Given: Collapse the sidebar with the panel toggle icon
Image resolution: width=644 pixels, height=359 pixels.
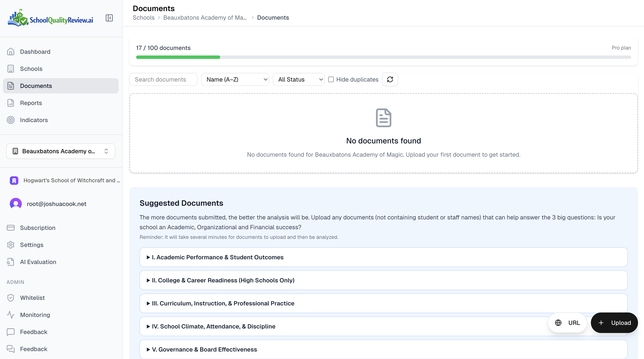Looking at the screenshot, I should click(109, 18).
